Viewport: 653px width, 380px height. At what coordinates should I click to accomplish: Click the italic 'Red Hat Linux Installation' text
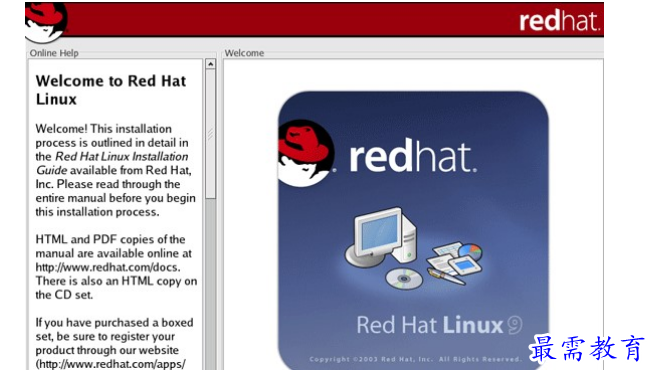click(x=122, y=157)
